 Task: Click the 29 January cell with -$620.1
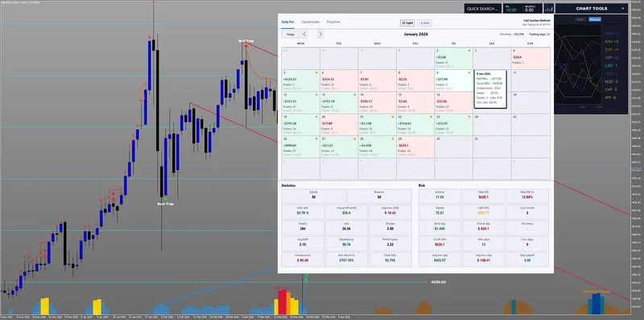click(x=415, y=147)
